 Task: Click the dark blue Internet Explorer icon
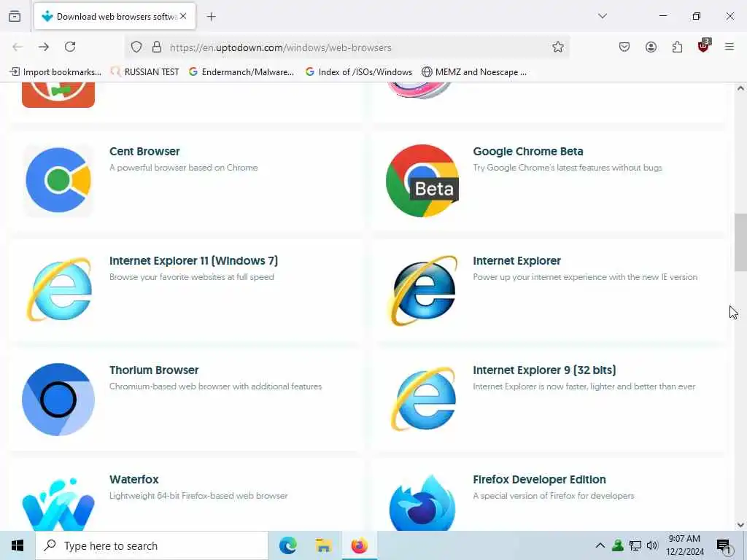pyautogui.click(x=422, y=290)
